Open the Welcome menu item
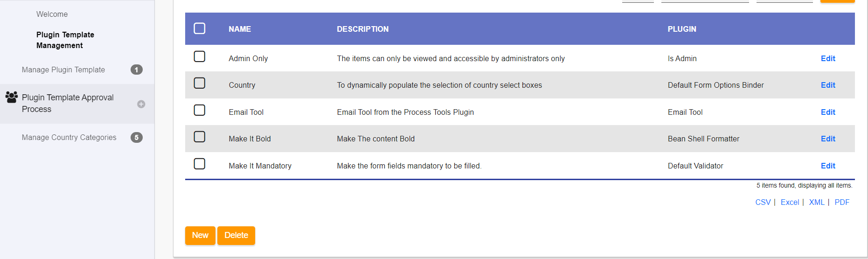 (52, 14)
